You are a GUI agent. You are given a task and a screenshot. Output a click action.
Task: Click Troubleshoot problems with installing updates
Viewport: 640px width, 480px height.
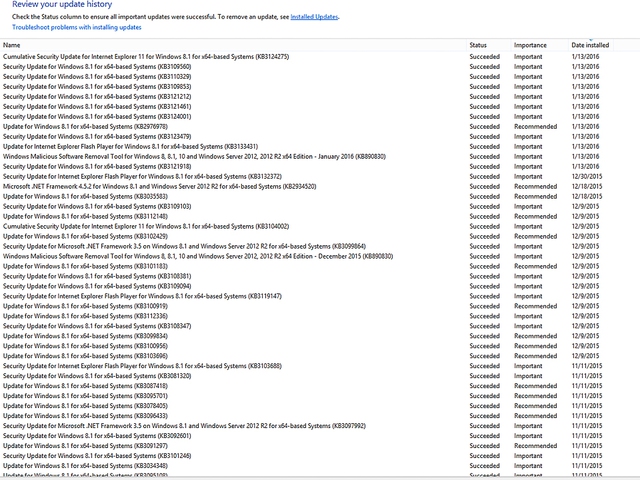(x=77, y=27)
